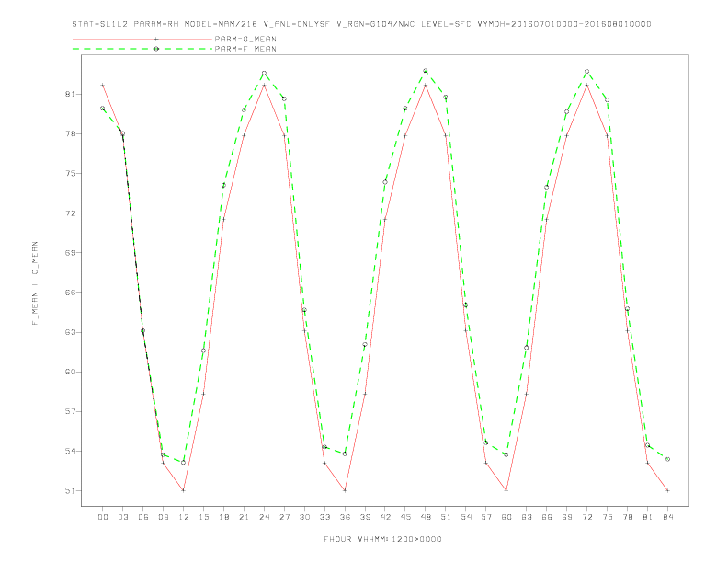728x563 pixels.
Task: Click the x-axis forecast hour label 09
Action: [164, 517]
